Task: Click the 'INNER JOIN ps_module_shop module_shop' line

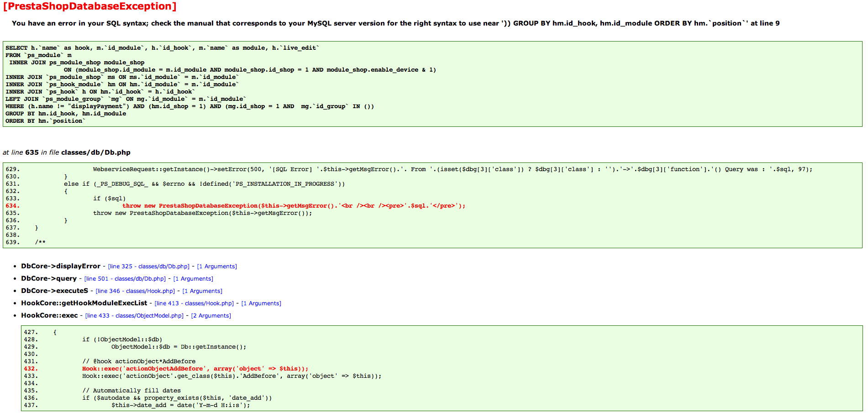Action: pos(77,63)
